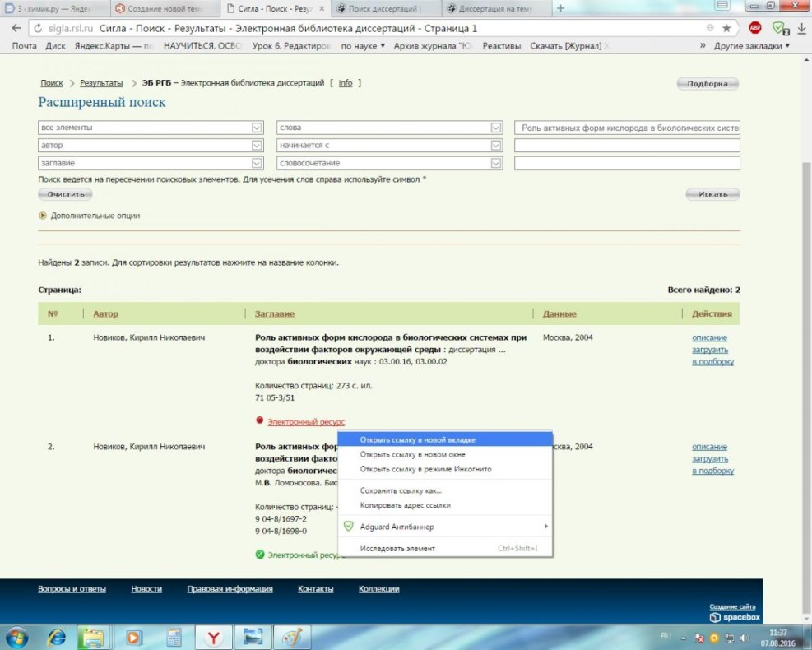Click "описание" link for first record

708,337
